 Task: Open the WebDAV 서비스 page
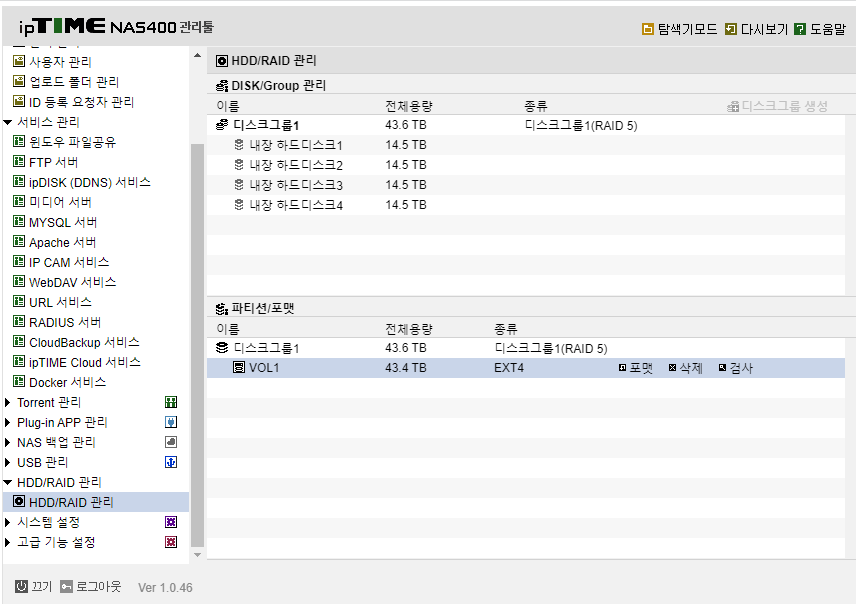click(72, 282)
